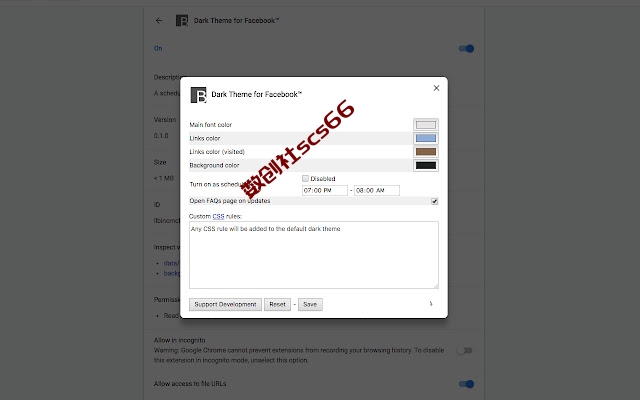Open the Background color picker
Viewport: 640px width, 400px height.
[x=426, y=165]
